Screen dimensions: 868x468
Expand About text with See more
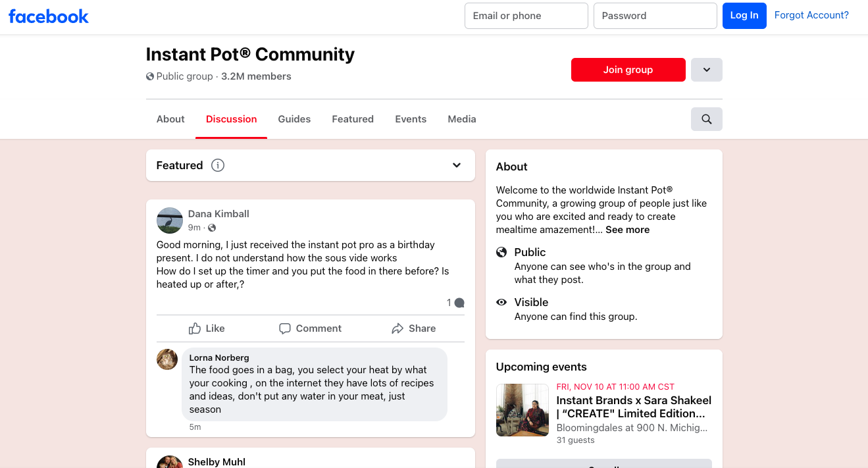[x=627, y=230]
